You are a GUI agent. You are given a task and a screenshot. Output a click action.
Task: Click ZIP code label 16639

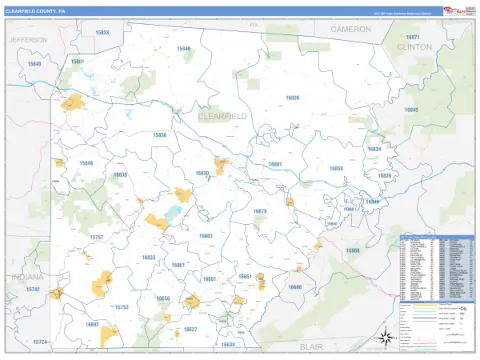228,345
